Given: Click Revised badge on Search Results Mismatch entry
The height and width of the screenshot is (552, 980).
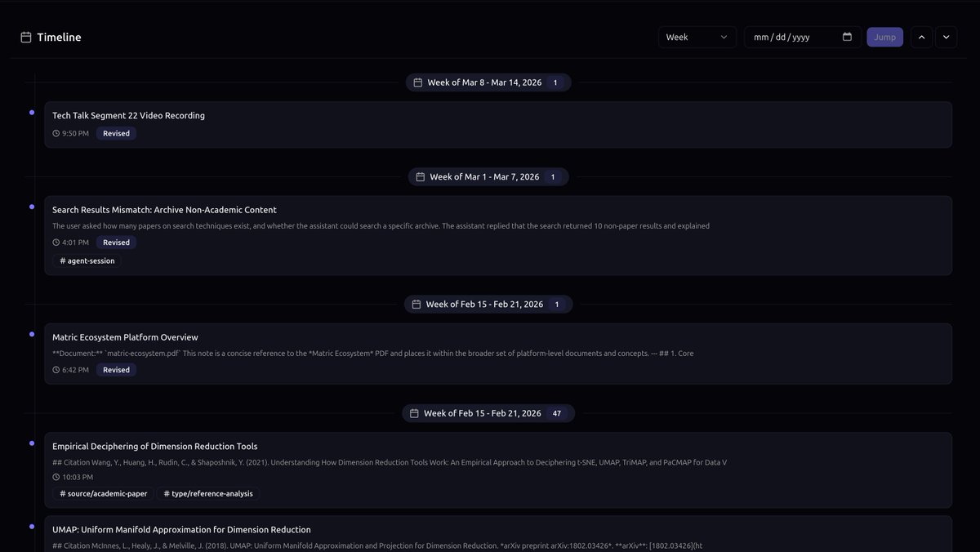Looking at the screenshot, I should (116, 243).
